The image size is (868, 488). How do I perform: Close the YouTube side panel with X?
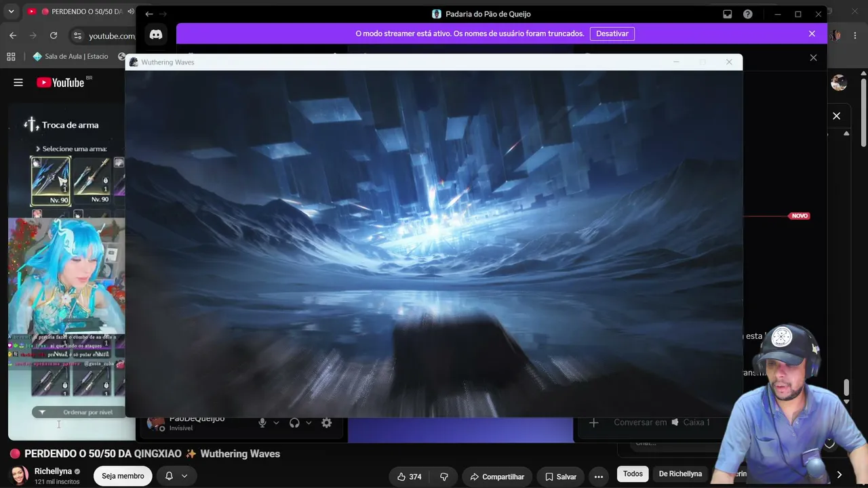[x=836, y=116]
